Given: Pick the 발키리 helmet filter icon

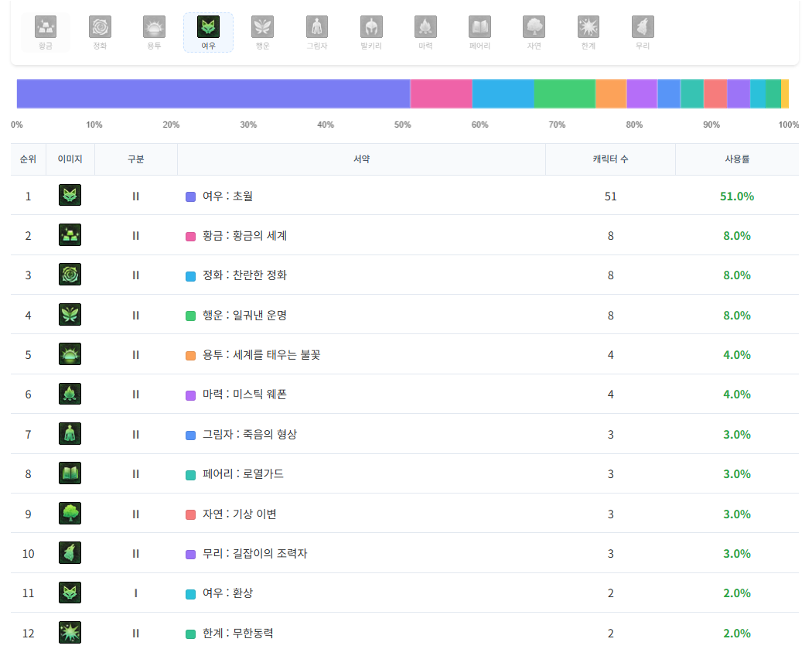Looking at the screenshot, I should click(x=371, y=27).
